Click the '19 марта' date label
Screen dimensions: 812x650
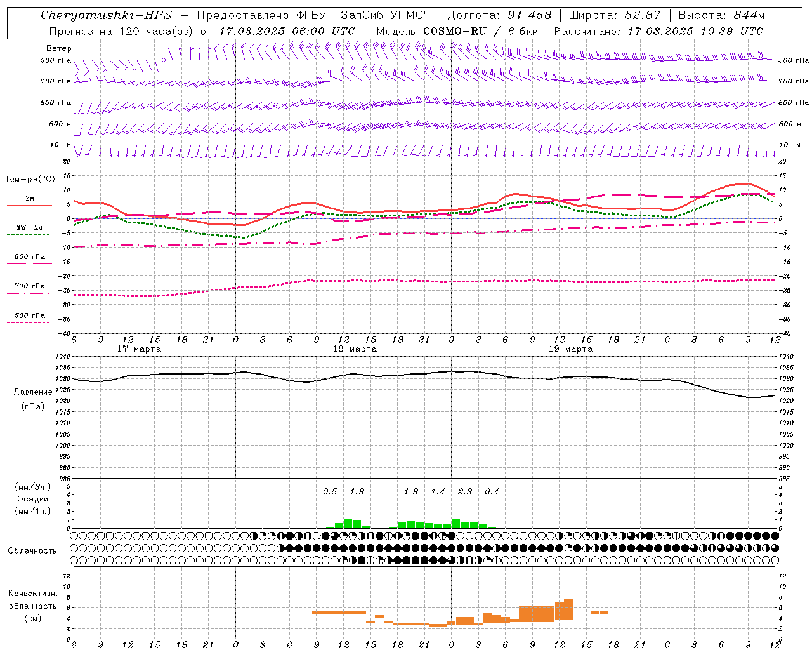pos(570,349)
